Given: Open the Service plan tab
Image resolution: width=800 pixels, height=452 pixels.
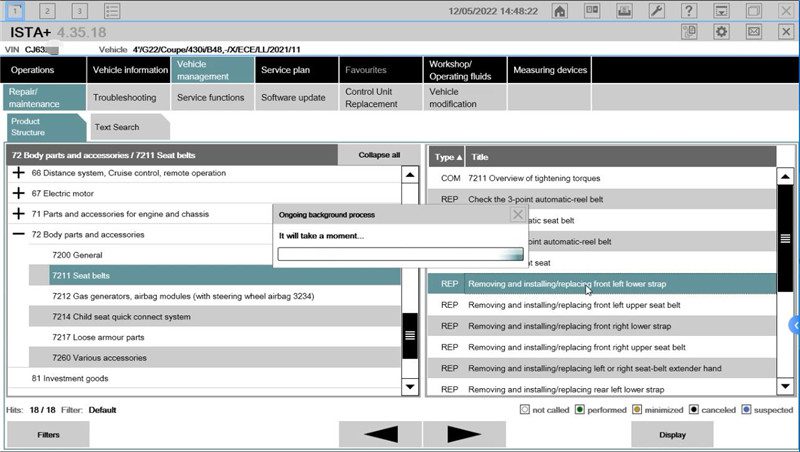Looking at the screenshot, I should 296,70.
